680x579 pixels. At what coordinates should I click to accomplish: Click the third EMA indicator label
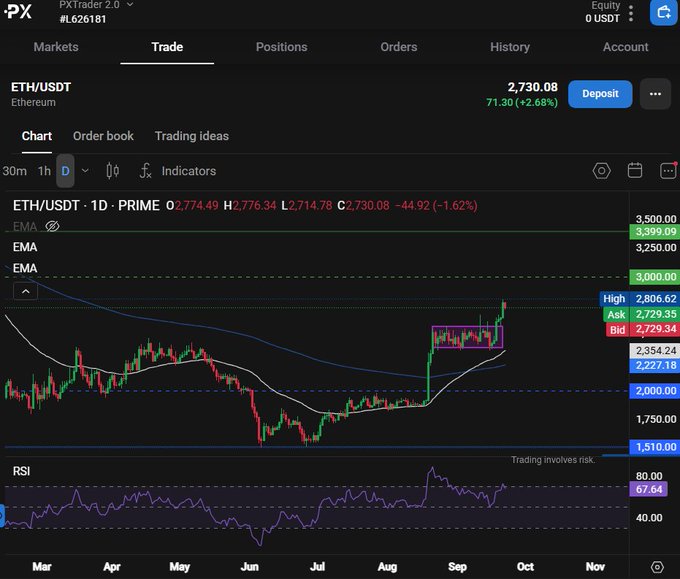pos(25,268)
